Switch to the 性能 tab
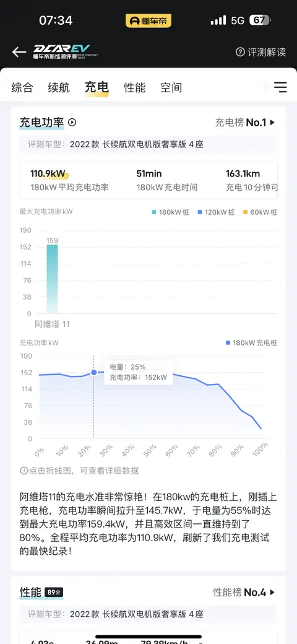Screen dimensions: 297x644 tap(134, 87)
